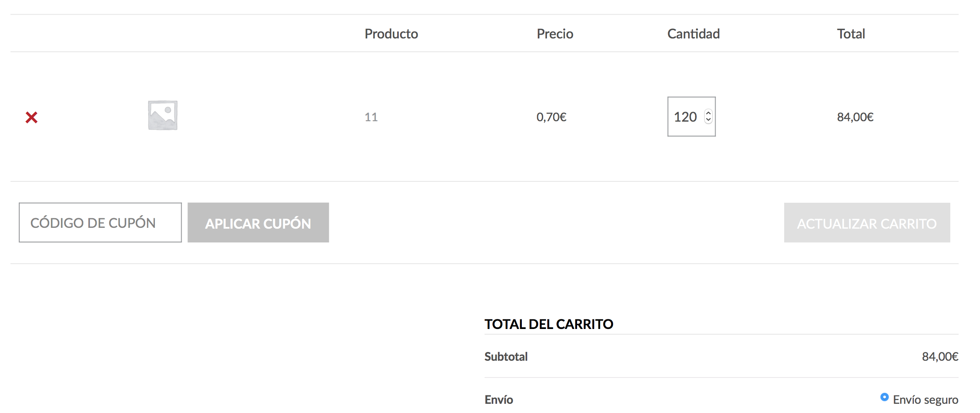Click the Cantidad column header
The image size is (980, 413).
[x=693, y=34]
